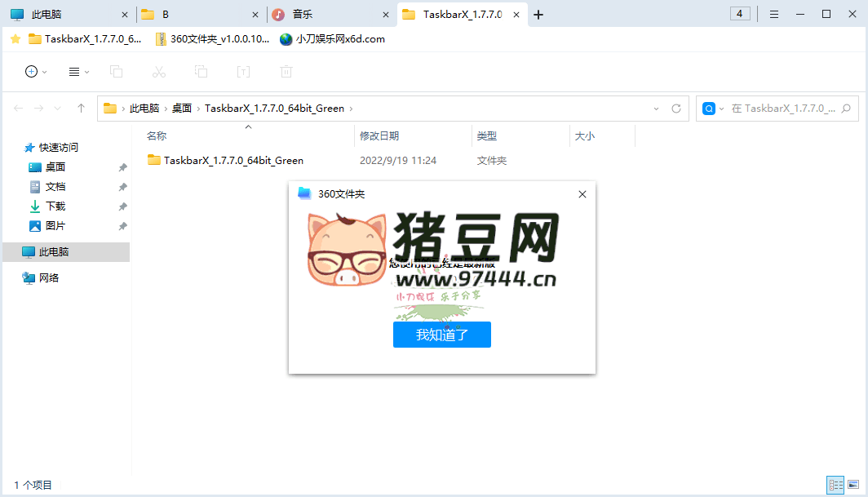Expand the breadcrumb path dropdown arrow
868x497 pixels.
coord(657,108)
